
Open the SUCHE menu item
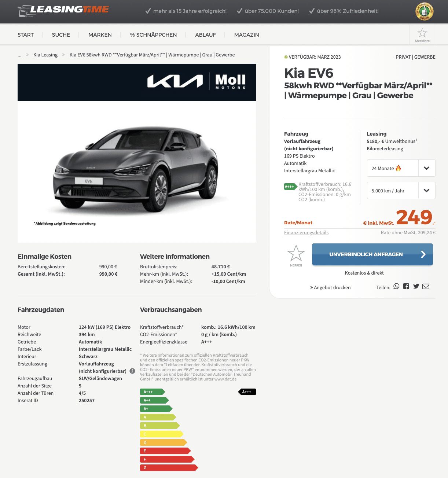[x=61, y=35]
